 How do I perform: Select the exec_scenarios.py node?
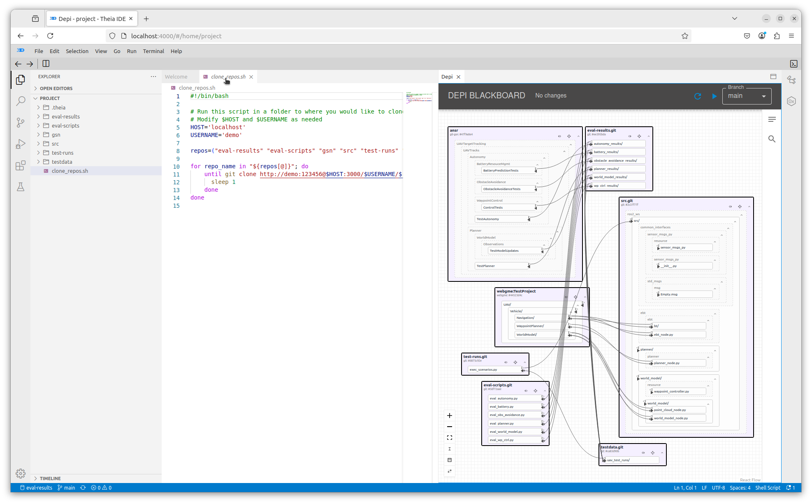495,369
